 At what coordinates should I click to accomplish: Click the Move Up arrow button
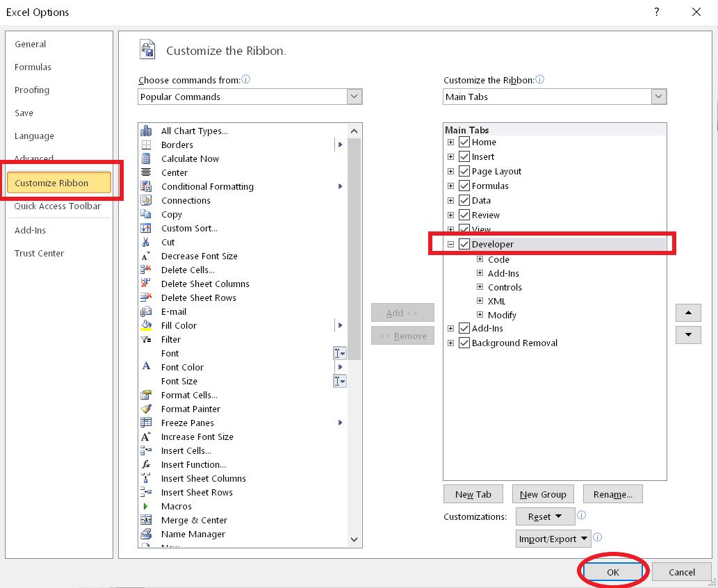688,313
